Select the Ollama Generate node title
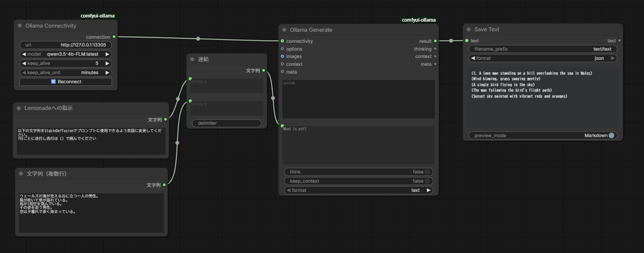 pyautogui.click(x=311, y=30)
